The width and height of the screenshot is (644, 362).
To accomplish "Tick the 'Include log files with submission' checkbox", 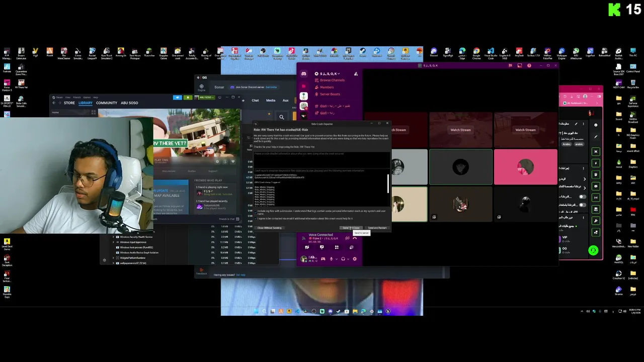I will coord(256,211).
